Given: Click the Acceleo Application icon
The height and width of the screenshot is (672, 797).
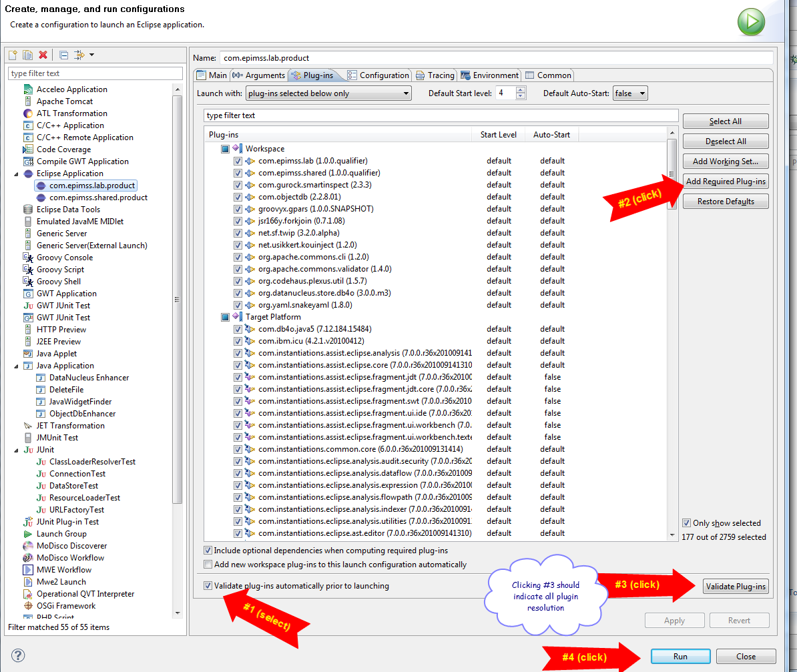Looking at the screenshot, I should coord(28,89).
